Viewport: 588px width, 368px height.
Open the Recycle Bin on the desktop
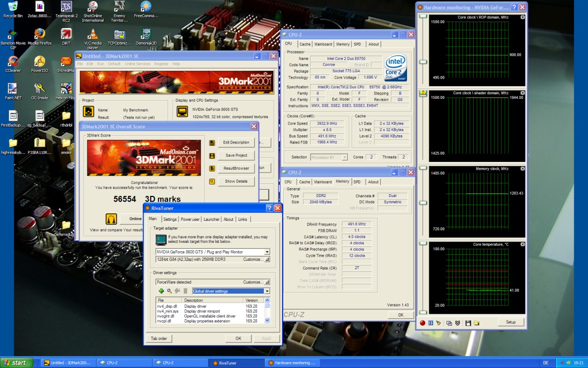(x=13, y=10)
